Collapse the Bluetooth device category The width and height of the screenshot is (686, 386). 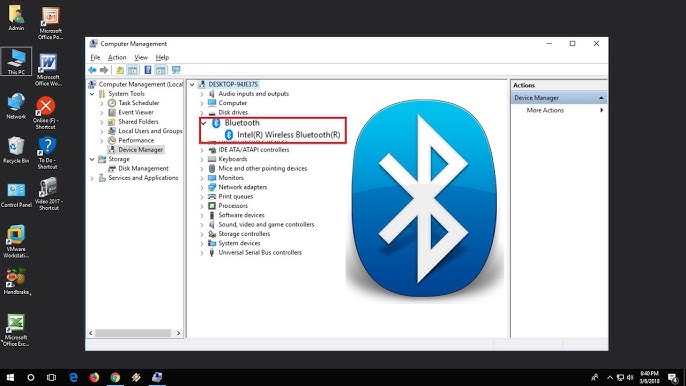coord(203,123)
